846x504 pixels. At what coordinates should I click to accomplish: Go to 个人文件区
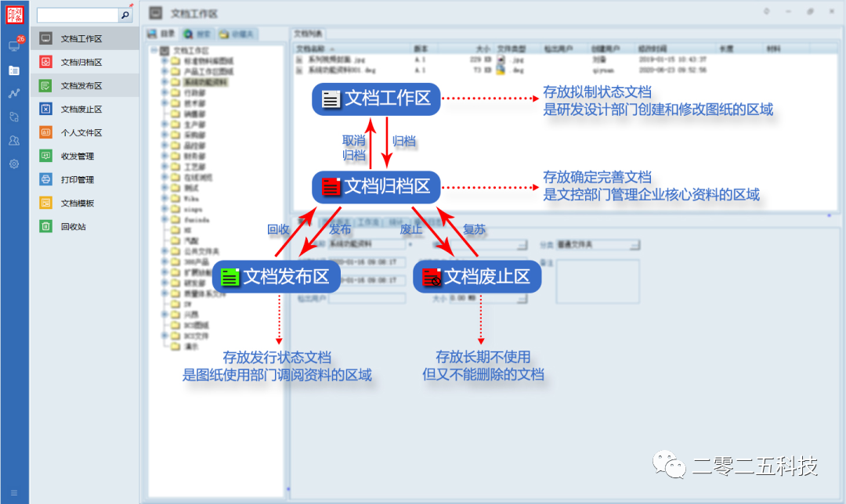pyautogui.click(x=81, y=132)
